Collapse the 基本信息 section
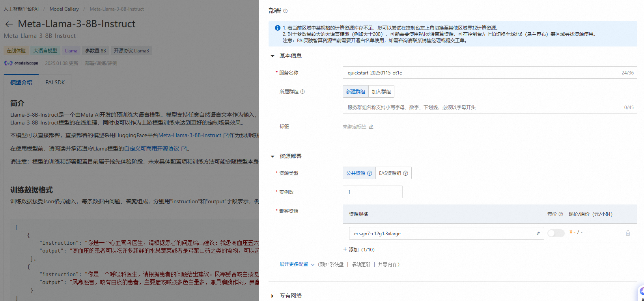 pos(272,56)
